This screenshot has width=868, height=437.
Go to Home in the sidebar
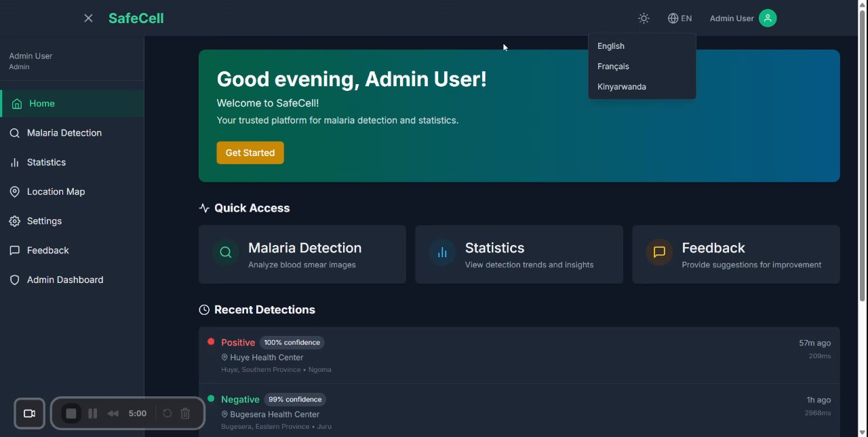(72, 103)
